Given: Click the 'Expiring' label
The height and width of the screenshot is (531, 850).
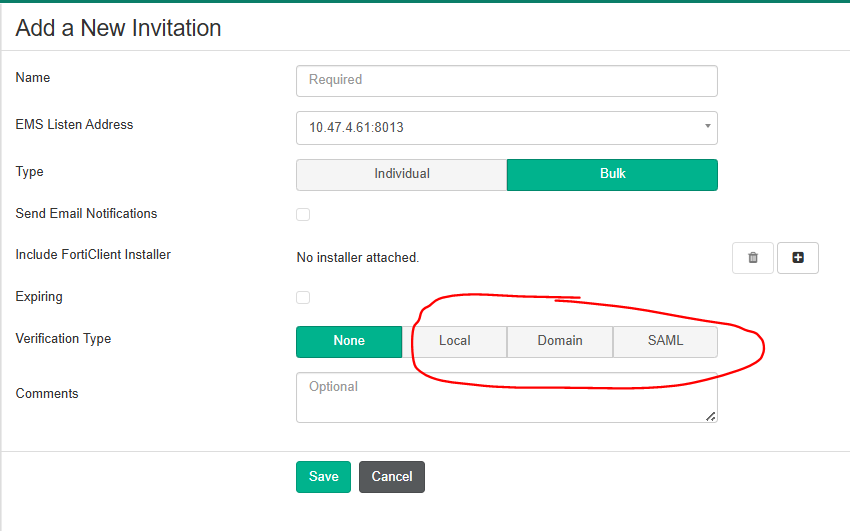Looking at the screenshot, I should point(39,297).
